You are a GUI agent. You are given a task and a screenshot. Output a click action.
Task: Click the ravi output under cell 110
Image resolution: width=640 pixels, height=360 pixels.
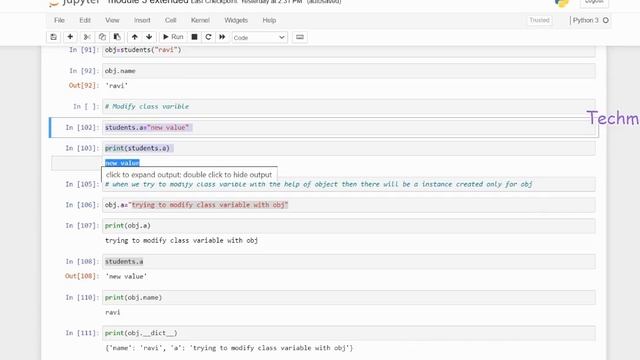113,312
